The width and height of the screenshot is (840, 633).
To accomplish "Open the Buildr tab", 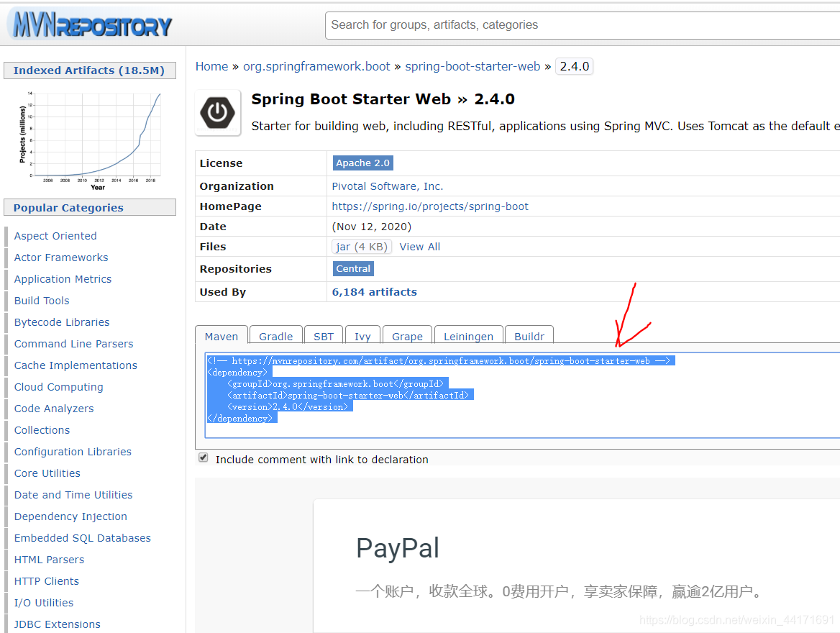I will click(529, 336).
